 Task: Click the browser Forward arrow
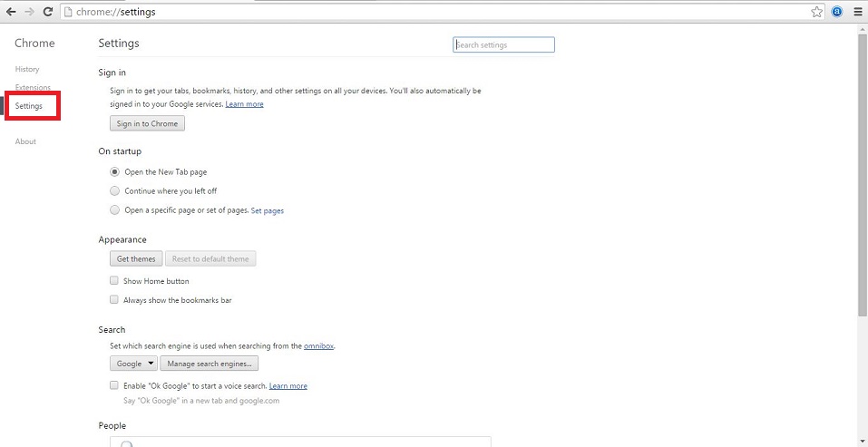(x=29, y=12)
